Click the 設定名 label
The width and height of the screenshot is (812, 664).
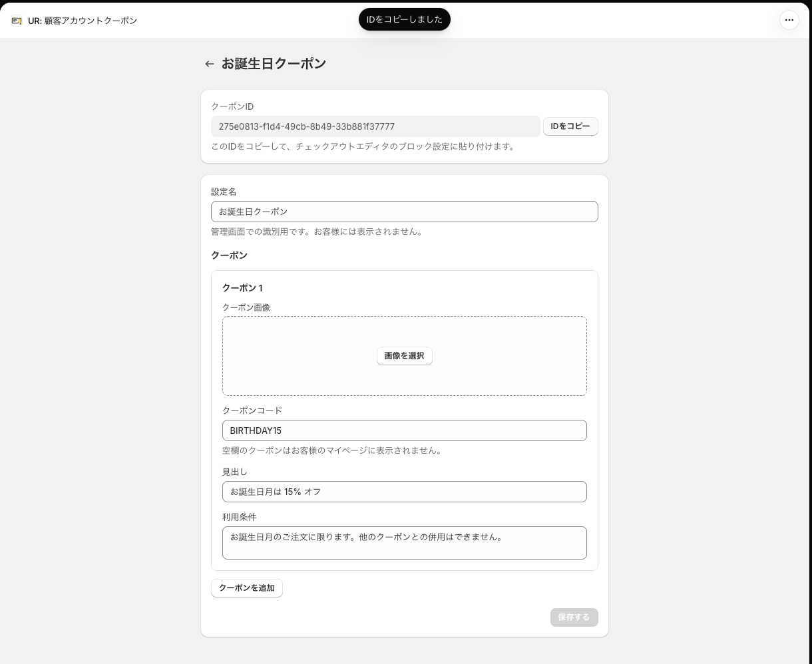tap(224, 192)
